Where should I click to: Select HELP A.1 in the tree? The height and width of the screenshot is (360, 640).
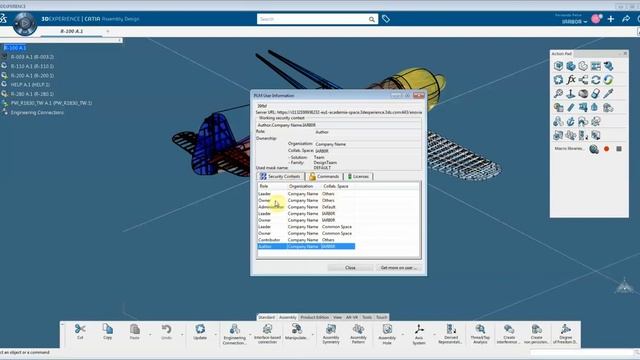pyautogui.click(x=30, y=84)
